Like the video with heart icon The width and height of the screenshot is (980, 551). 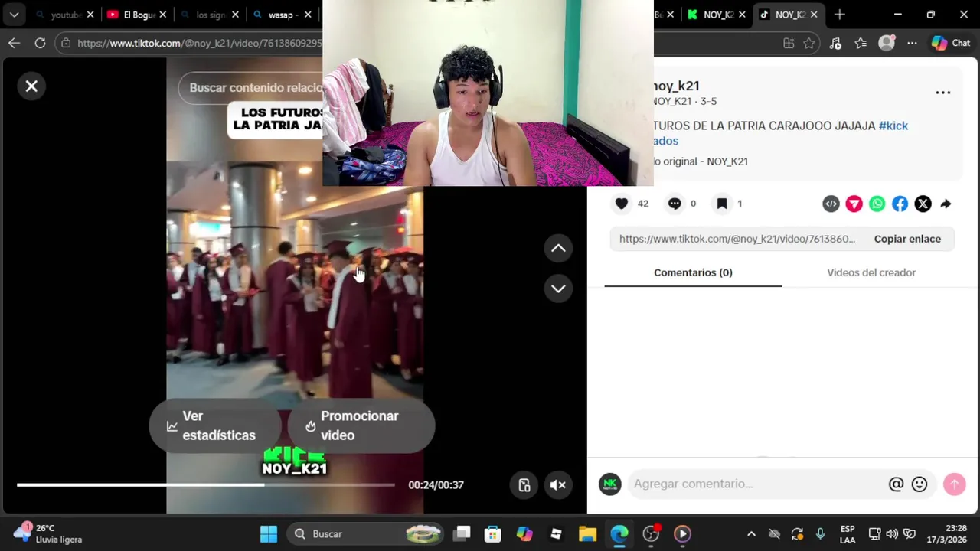click(622, 204)
